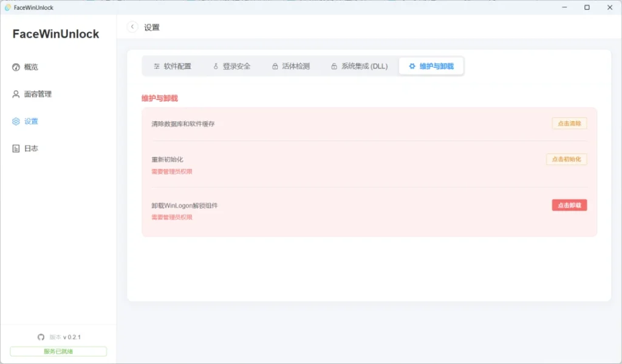Click the 服务已就绪 status indicator
622x364 pixels.
[58, 351]
